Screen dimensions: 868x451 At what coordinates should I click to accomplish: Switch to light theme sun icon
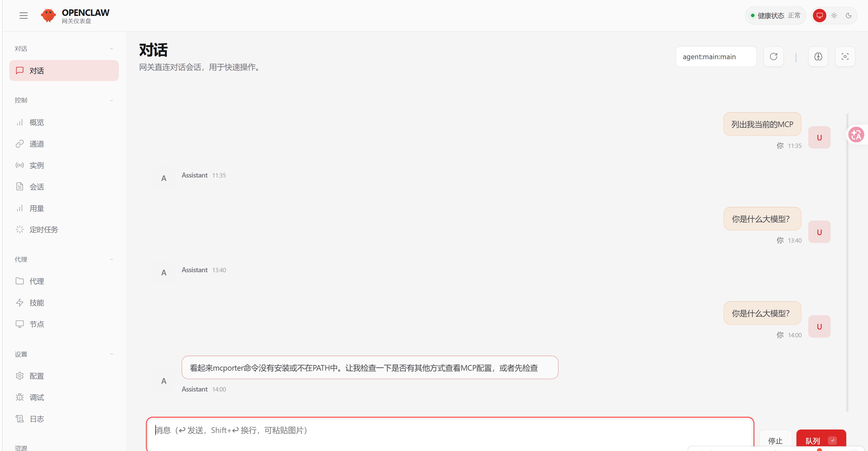[834, 16]
